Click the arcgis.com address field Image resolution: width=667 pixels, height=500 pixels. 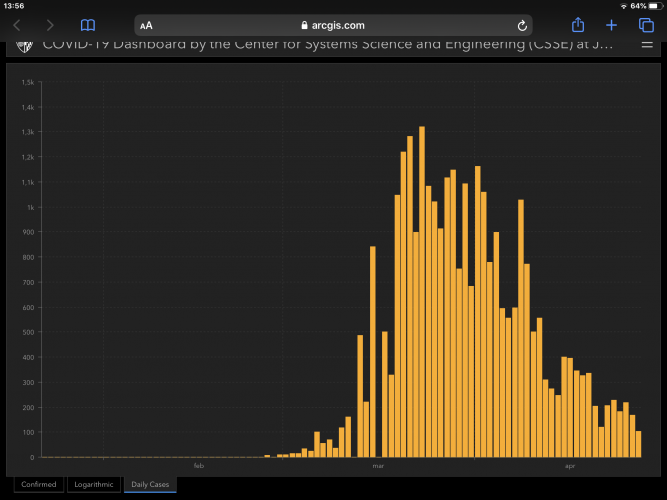[335, 25]
